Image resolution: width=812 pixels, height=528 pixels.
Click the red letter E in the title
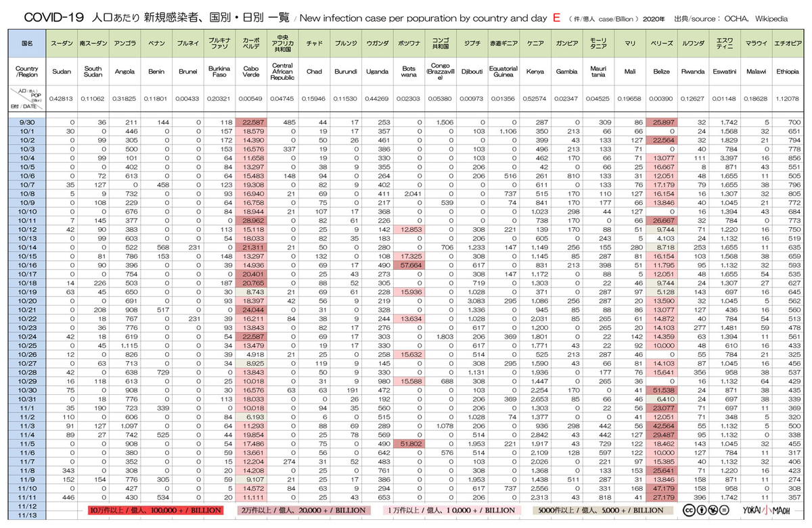pyautogui.click(x=556, y=18)
